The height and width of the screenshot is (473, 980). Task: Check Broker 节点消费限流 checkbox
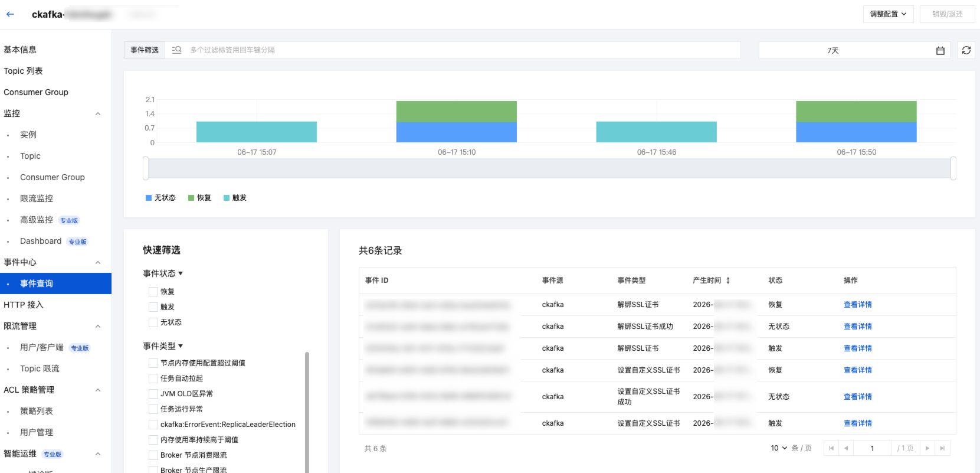point(153,455)
